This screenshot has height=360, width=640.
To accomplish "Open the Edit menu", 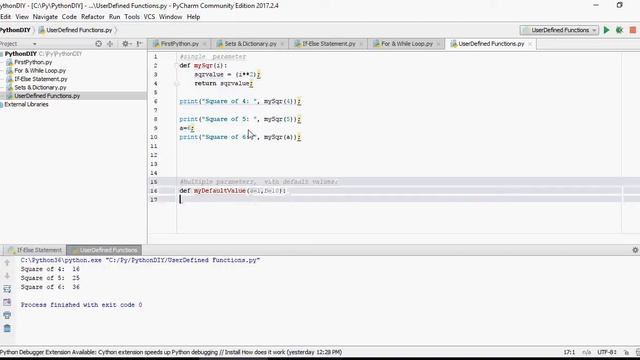I will [x=5, y=17].
